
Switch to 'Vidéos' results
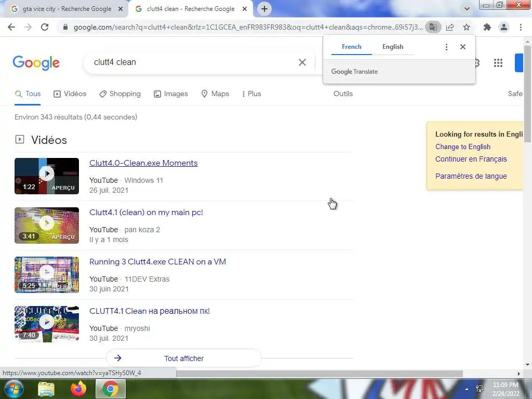click(70, 94)
